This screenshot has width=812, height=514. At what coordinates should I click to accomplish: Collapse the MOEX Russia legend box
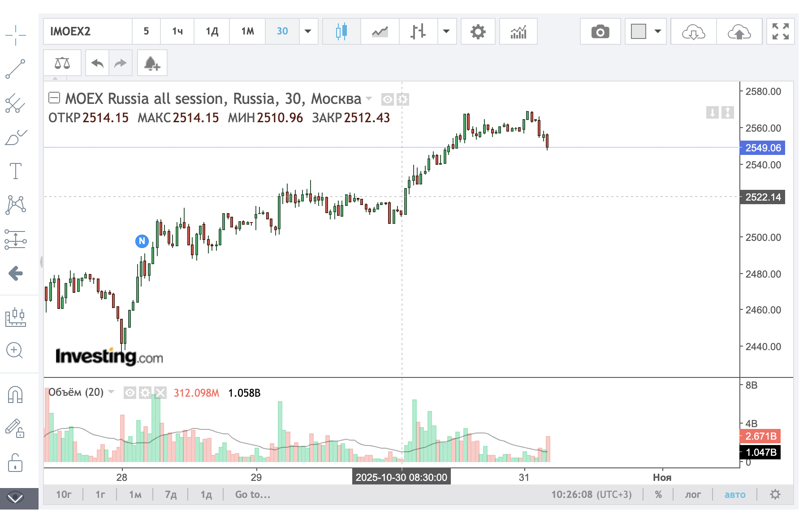(54, 98)
